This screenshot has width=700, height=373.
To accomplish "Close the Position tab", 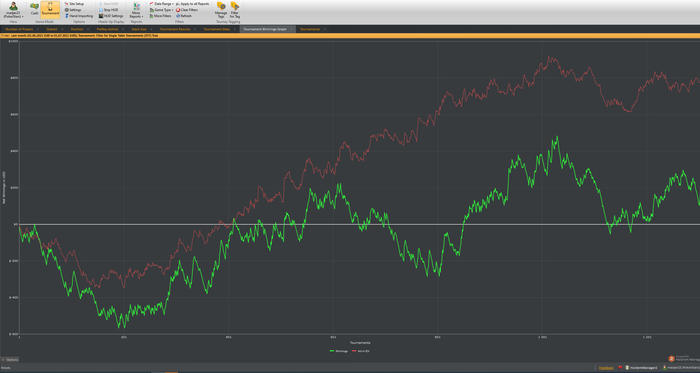I will (88, 29).
